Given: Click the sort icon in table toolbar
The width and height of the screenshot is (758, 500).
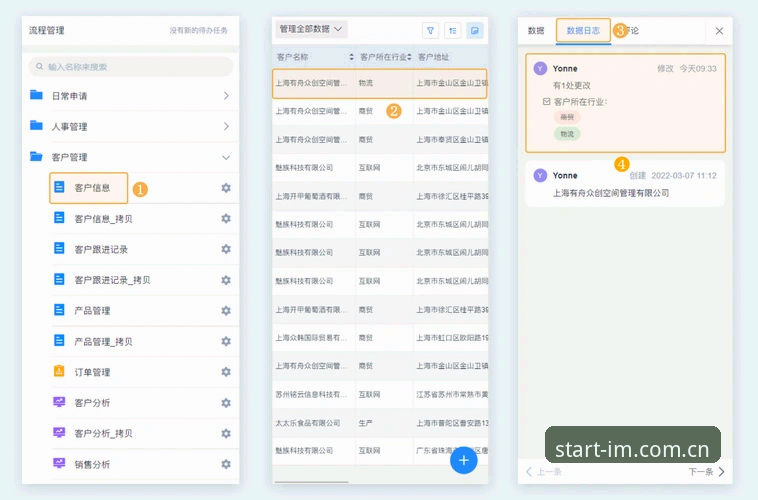Looking at the screenshot, I should (x=452, y=30).
